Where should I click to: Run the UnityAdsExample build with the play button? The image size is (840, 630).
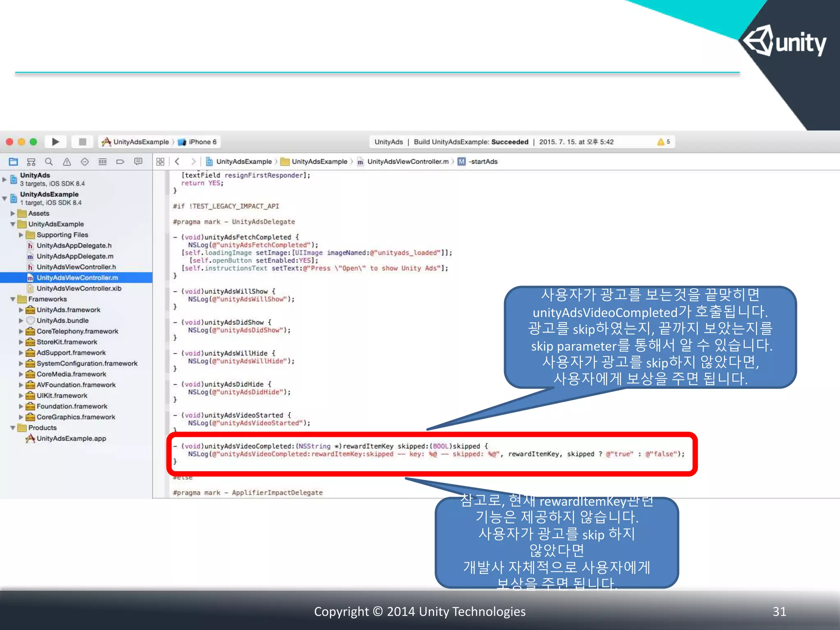[55, 142]
